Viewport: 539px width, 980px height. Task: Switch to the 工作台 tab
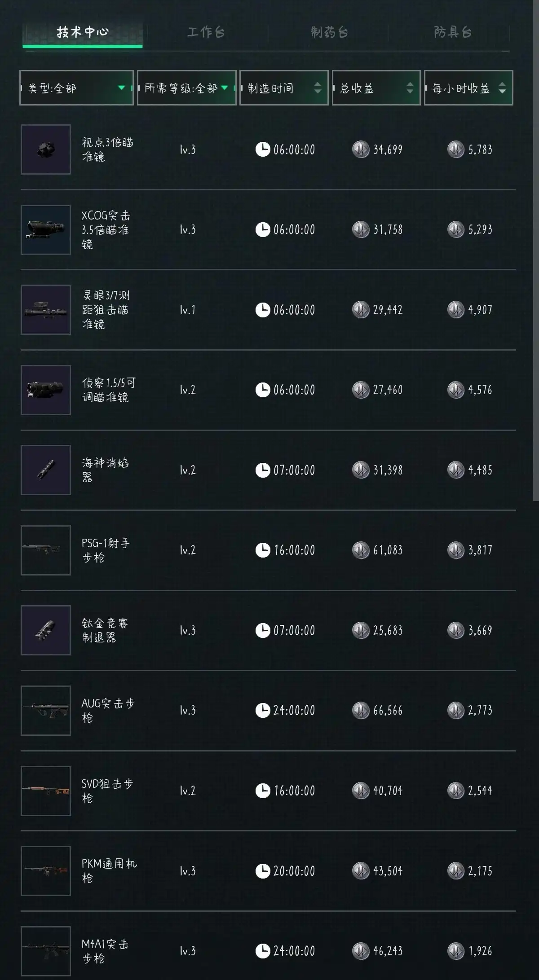206,32
